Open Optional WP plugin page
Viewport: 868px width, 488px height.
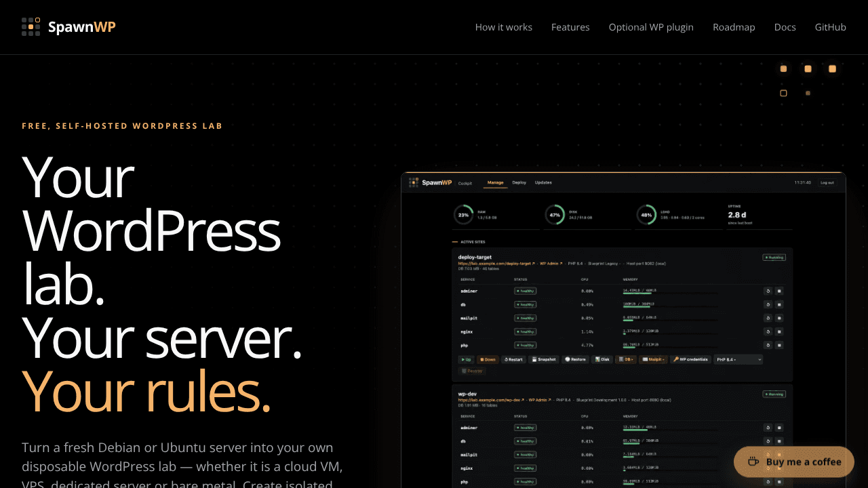(x=651, y=27)
